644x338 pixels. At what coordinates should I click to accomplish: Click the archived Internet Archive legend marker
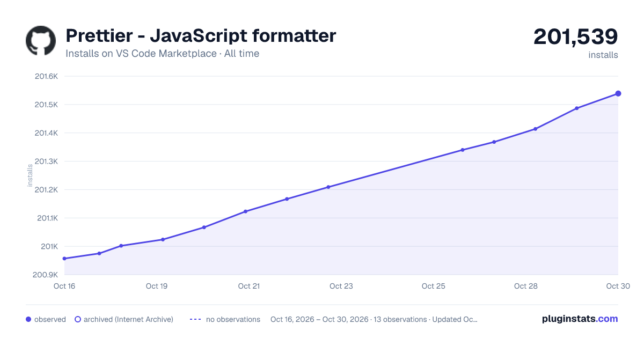[78, 319]
